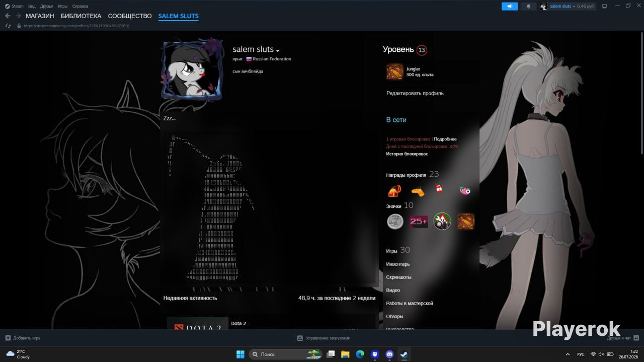This screenshot has height=362, width=644.
Task: Click the profile URL address field
Action: click(76, 26)
